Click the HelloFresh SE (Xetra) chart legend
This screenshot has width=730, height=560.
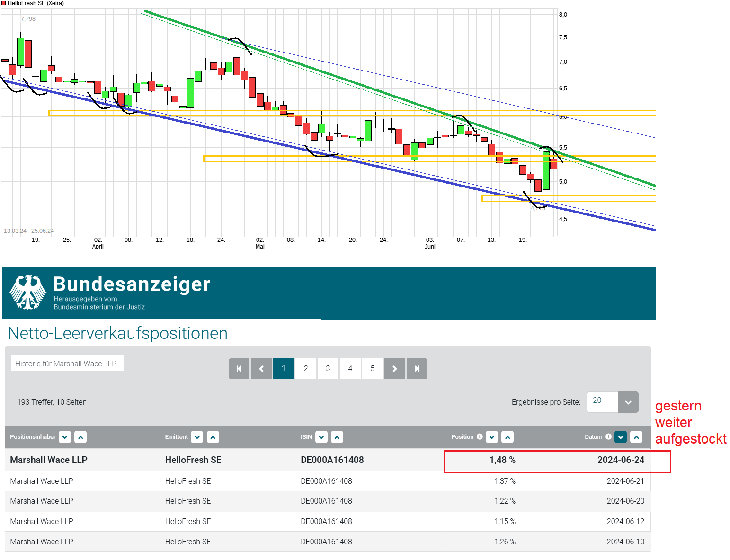[32, 3]
